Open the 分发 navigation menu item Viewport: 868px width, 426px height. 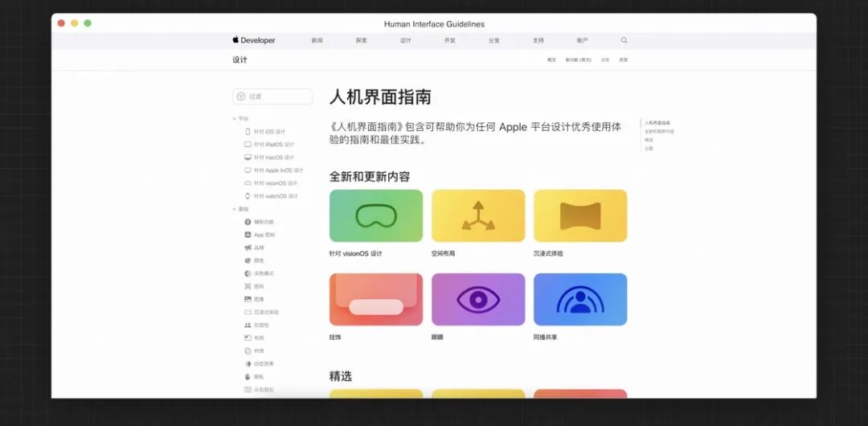click(493, 40)
